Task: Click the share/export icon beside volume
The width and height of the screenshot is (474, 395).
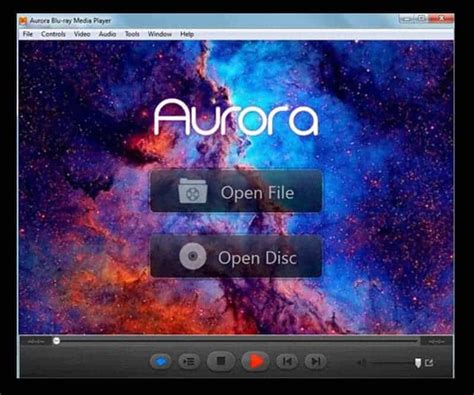Action: click(429, 362)
